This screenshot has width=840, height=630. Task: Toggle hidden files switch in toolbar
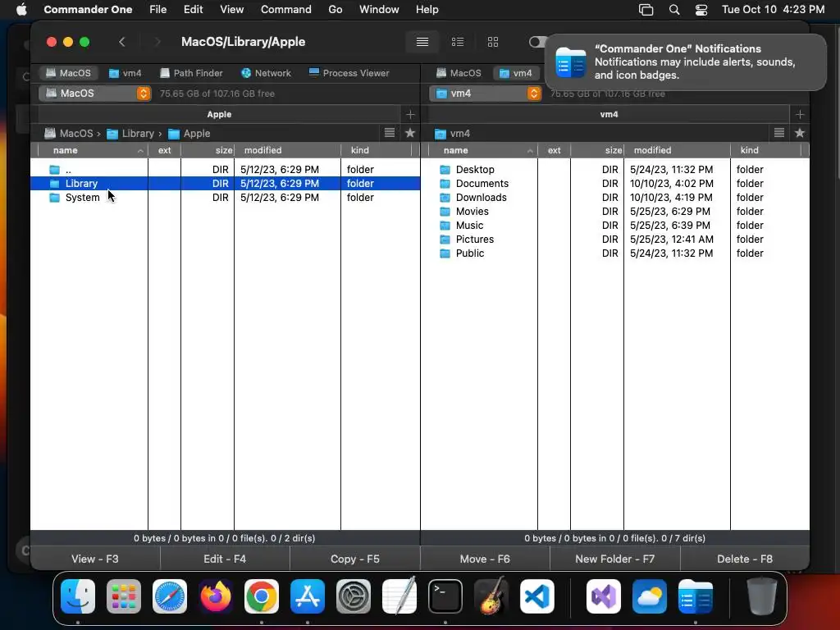pos(537,42)
